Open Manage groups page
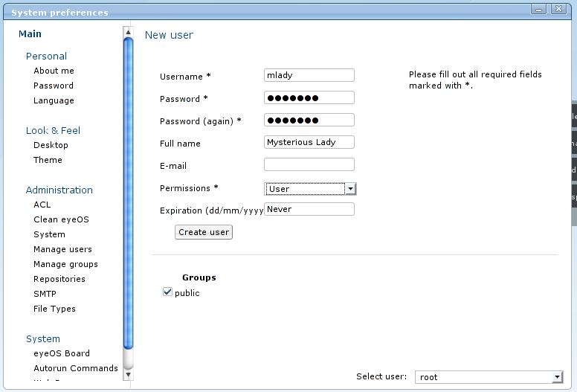Viewport: 577px width, 392px height. 65,264
